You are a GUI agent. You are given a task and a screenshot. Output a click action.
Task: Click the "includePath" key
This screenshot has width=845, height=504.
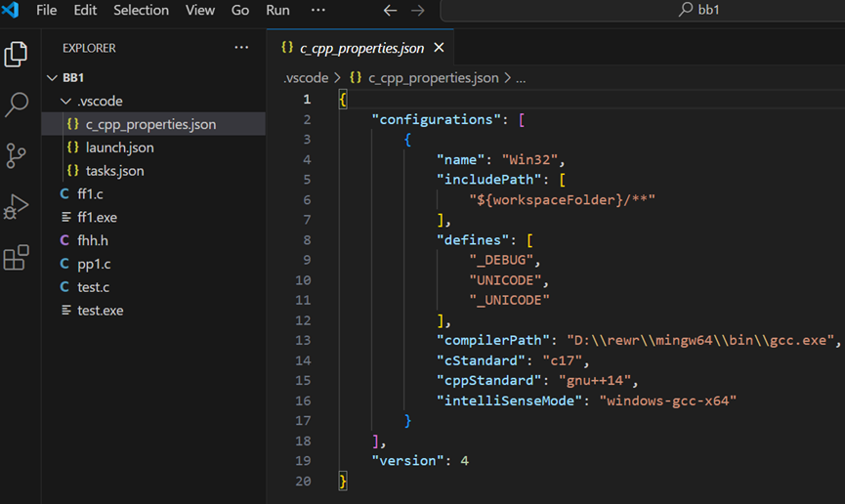pyautogui.click(x=488, y=180)
